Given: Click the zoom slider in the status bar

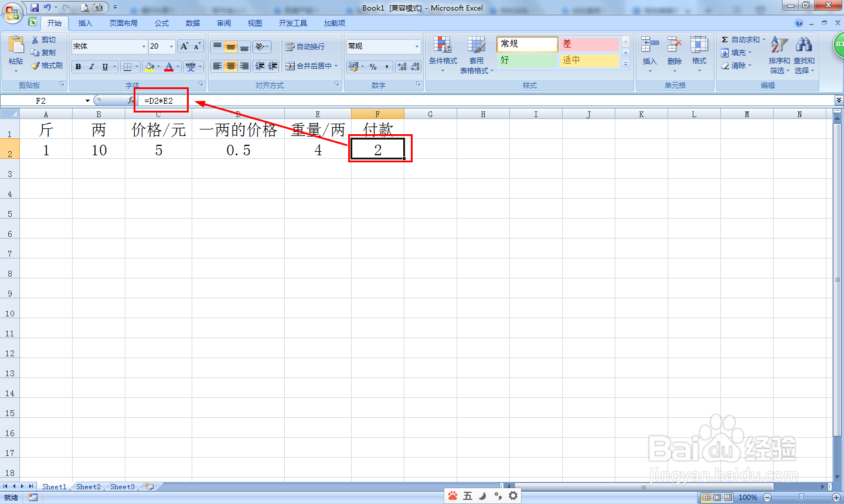Looking at the screenshot, I should click(802, 498).
